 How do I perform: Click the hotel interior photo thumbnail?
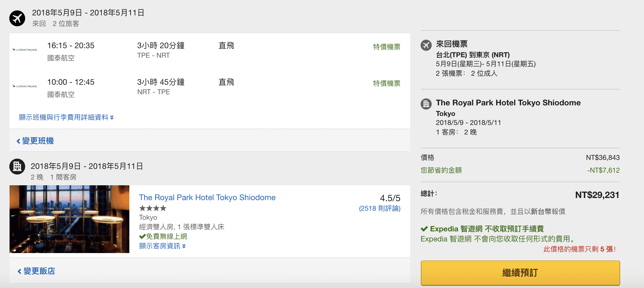tap(69, 219)
